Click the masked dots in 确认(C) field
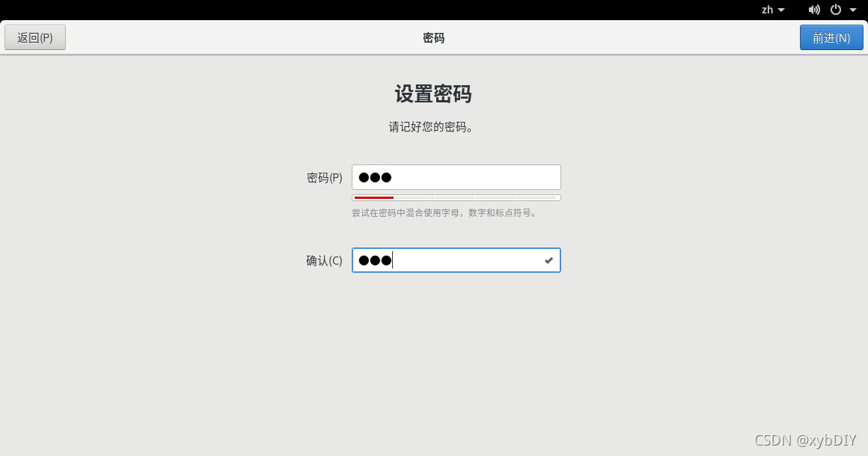This screenshot has width=868, height=456. pos(374,260)
